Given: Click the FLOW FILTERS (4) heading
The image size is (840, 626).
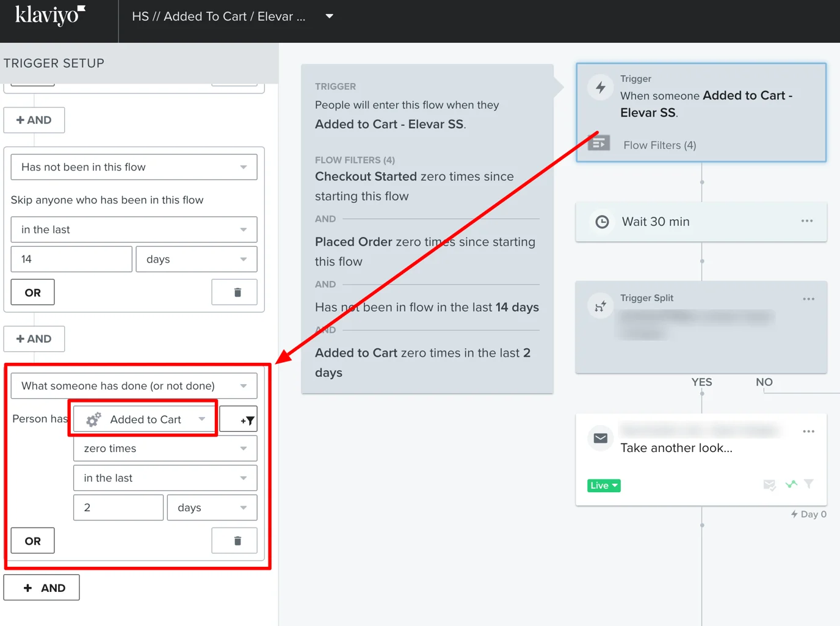Looking at the screenshot, I should point(355,160).
